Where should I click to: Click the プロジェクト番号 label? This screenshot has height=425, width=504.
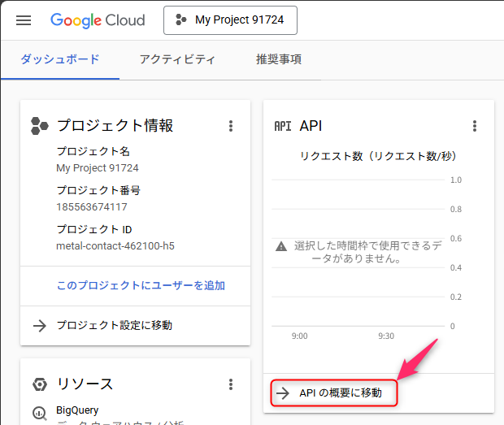(x=98, y=190)
